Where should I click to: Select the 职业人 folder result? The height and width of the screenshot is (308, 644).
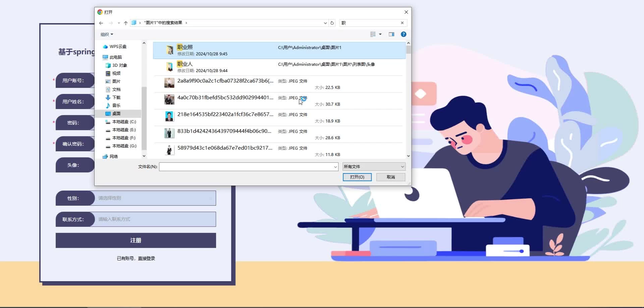[279, 67]
